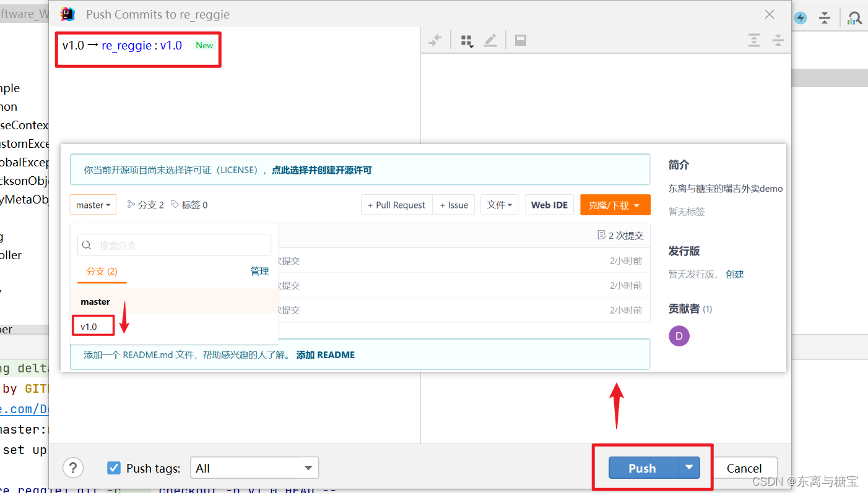Click the 暂无标签 text
Screen dimensions: 868x493
687,211
